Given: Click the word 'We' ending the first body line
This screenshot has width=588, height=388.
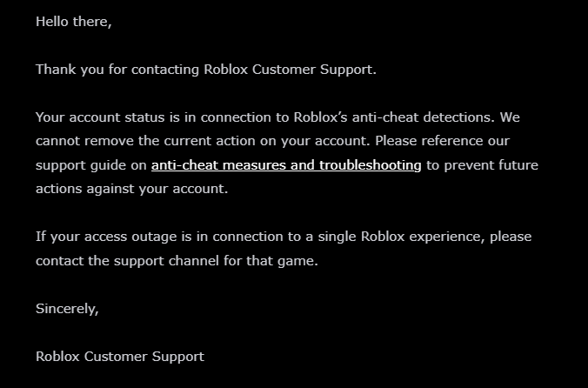Looking at the screenshot, I should tap(510, 117).
